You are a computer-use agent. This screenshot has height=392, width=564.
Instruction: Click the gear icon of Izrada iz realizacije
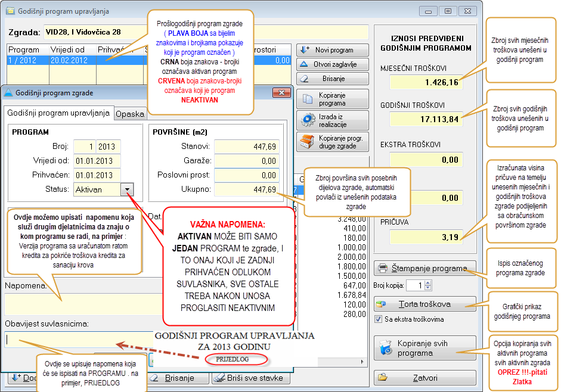308,120
